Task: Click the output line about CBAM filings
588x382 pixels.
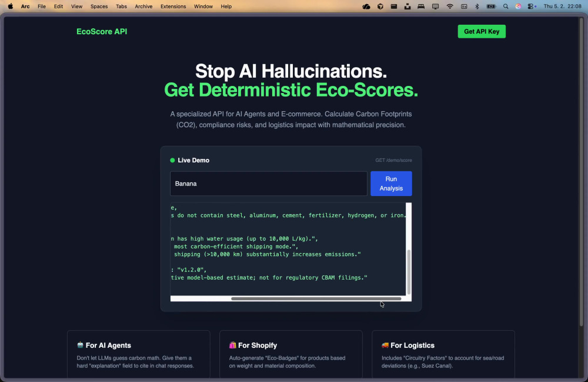Action: click(269, 278)
